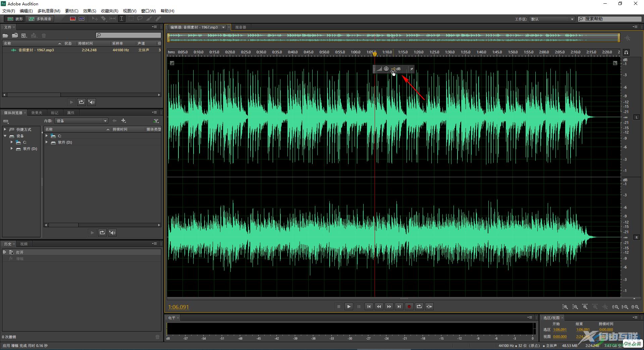Click the Stop button in transport
The width and height of the screenshot is (644, 350).
click(339, 306)
